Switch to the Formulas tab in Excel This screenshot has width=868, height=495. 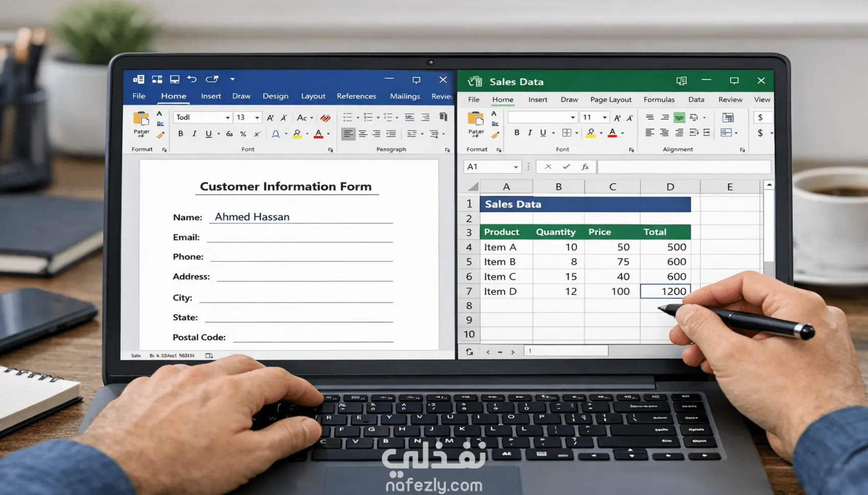pos(659,100)
